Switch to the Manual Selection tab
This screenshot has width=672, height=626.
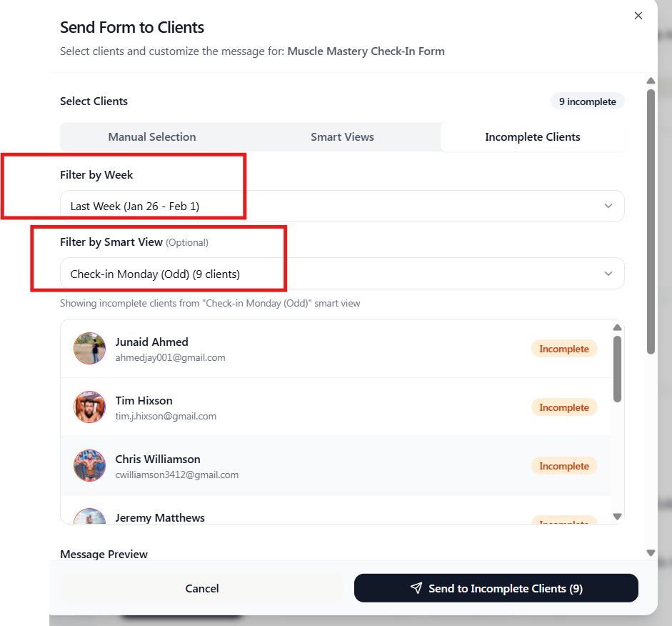(152, 137)
